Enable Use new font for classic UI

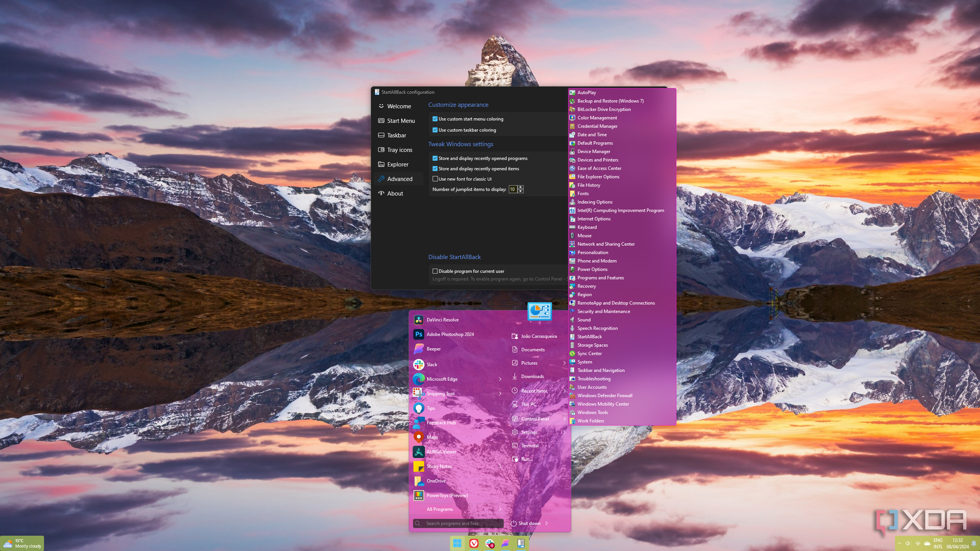pyautogui.click(x=435, y=179)
